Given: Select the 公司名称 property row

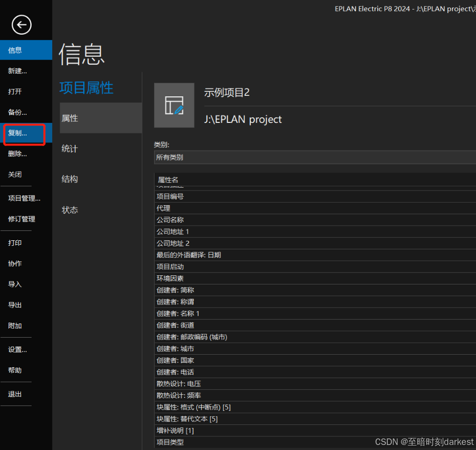Looking at the screenshot, I should 315,220.
